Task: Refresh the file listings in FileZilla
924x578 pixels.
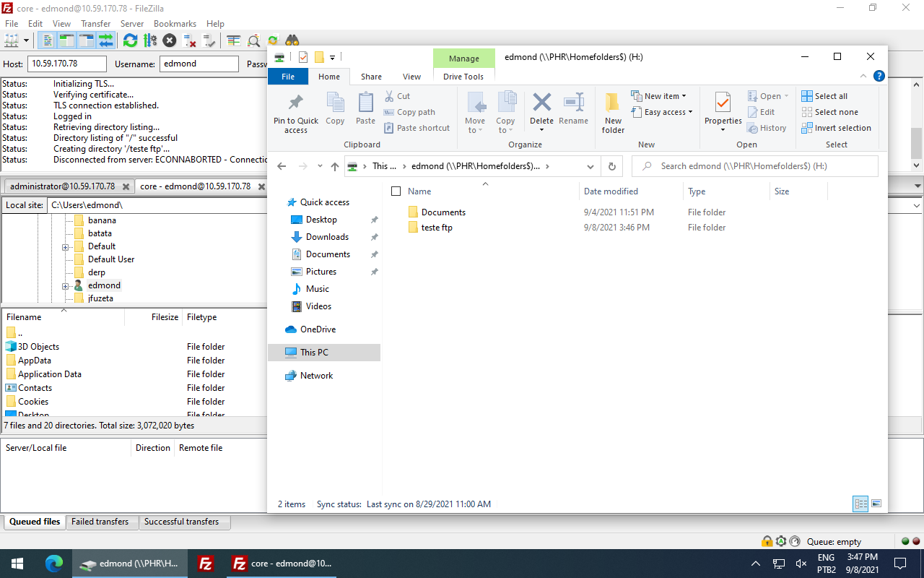Action: coord(129,40)
